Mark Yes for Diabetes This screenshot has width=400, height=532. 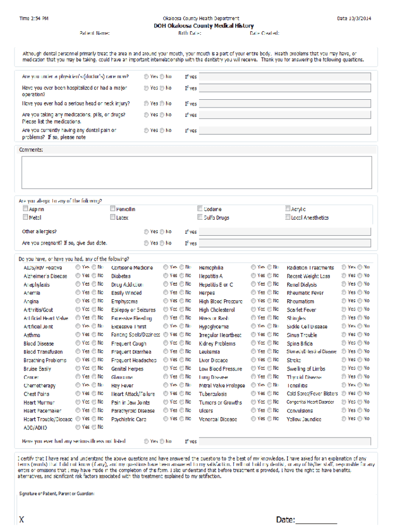[x=166, y=276]
